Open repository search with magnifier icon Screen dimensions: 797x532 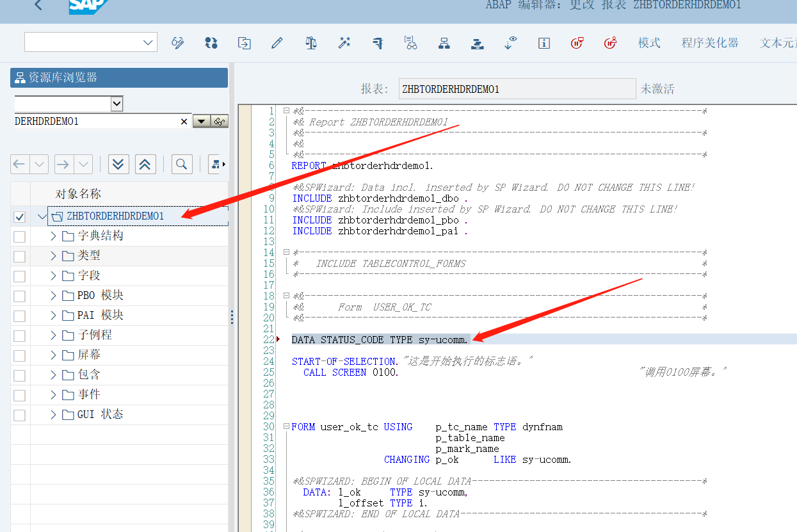click(181, 164)
